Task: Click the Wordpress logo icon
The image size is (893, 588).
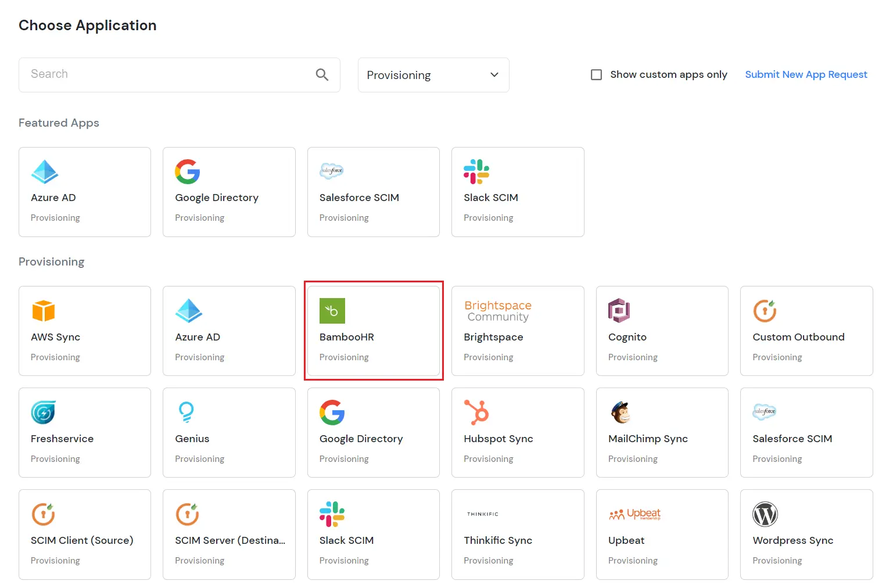Action: 765,514
